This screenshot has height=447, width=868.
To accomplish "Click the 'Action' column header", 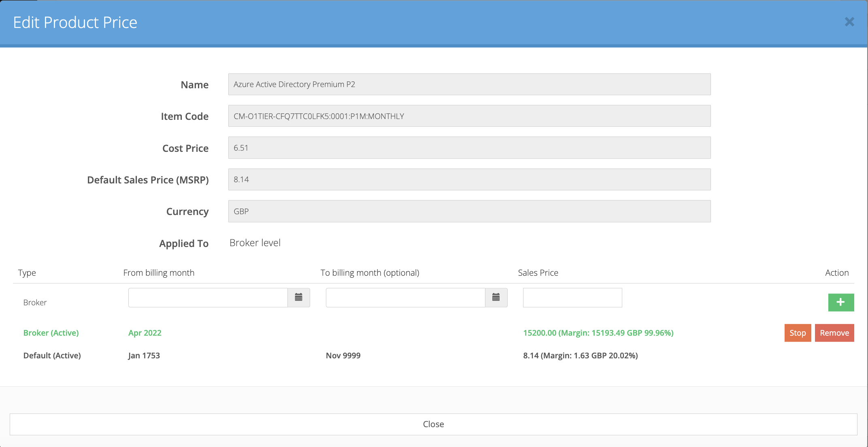I will [x=837, y=272].
